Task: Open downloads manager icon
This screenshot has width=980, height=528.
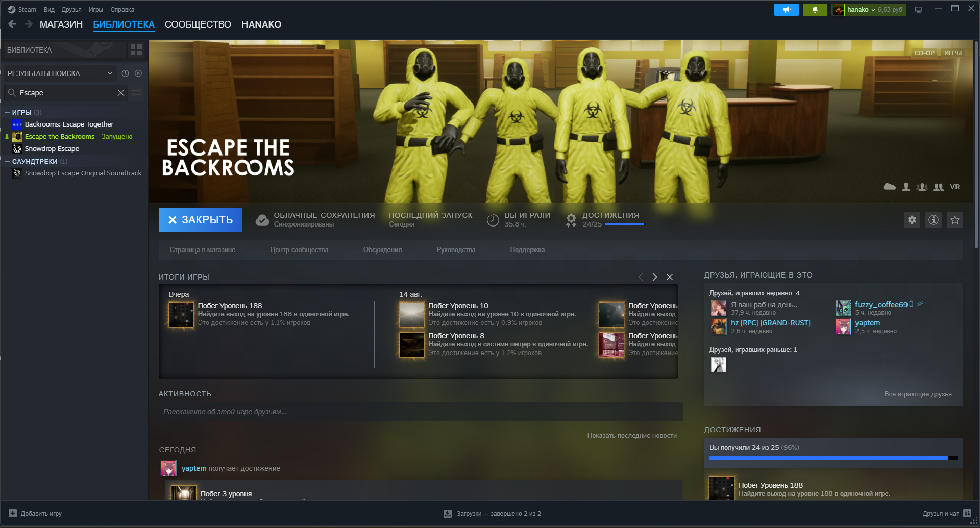Action: tap(448, 514)
